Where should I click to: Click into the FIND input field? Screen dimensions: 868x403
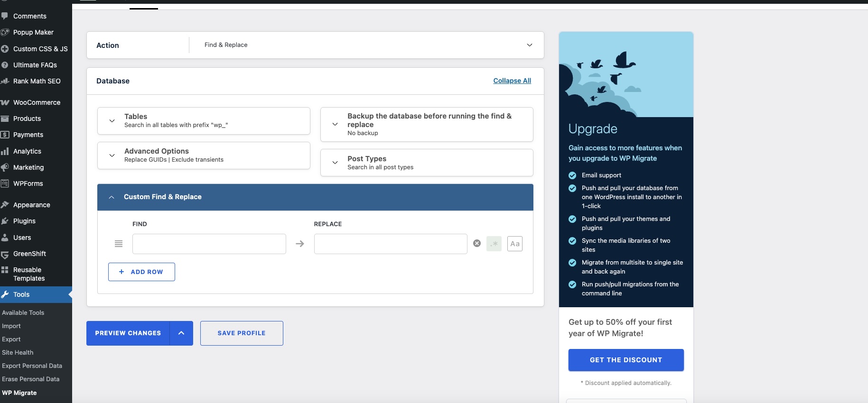point(209,244)
